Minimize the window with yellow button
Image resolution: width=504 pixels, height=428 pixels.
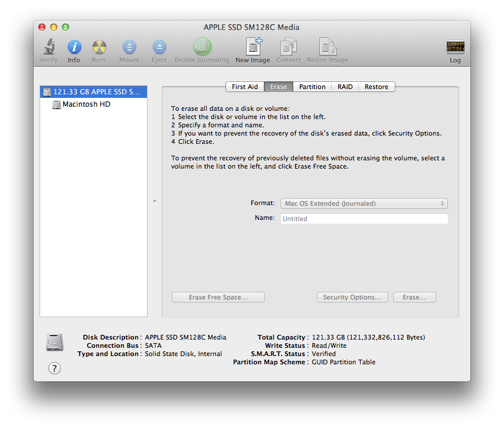click(x=54, y=27)
